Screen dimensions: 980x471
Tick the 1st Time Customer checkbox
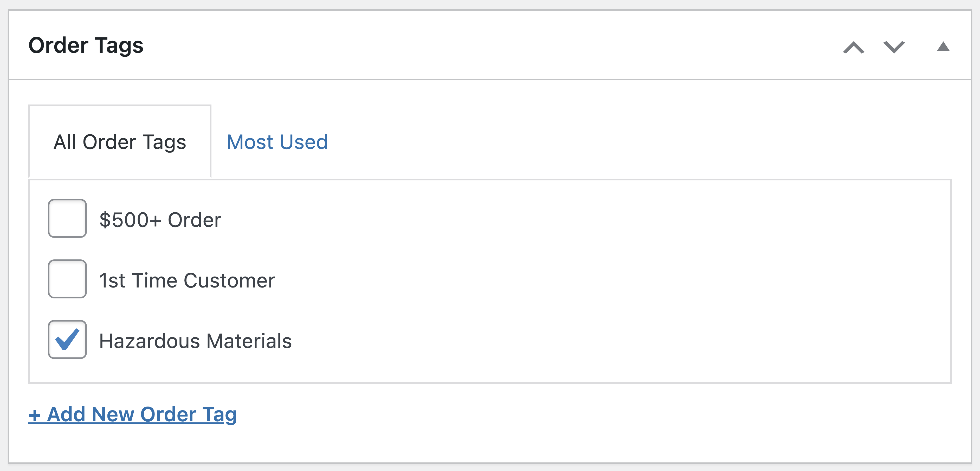(67, 279)
